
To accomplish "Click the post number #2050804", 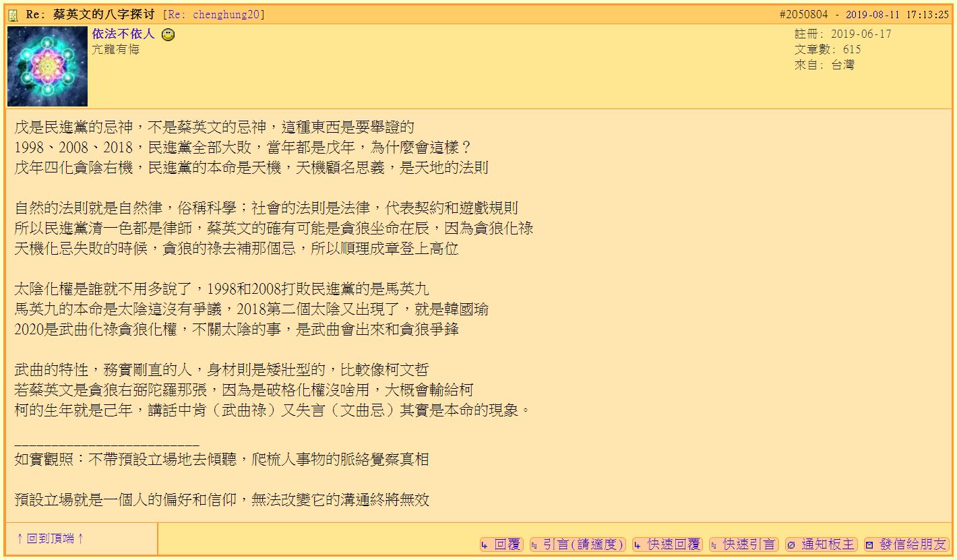I will 805,15.
